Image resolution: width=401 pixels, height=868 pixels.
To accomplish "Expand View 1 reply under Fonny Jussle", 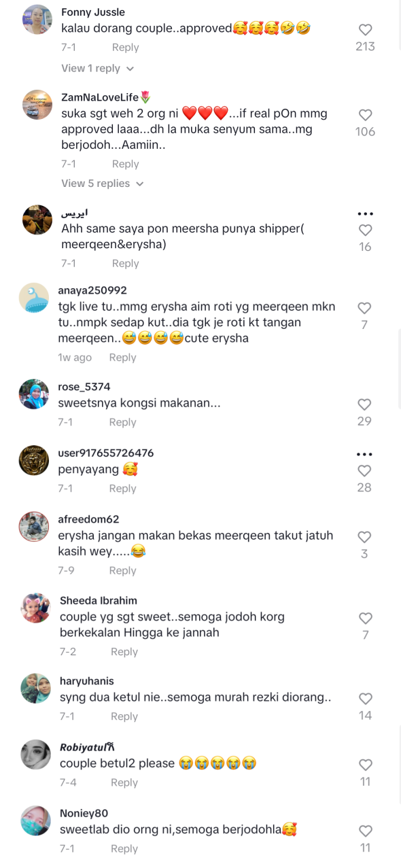I will coord(98,69).
